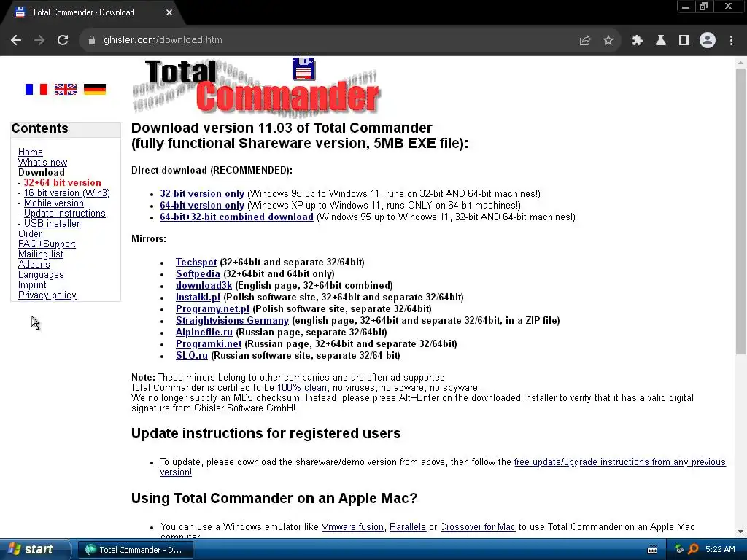747x560 pixels.
Task: Click the French flag language icon
Action: 36,89
